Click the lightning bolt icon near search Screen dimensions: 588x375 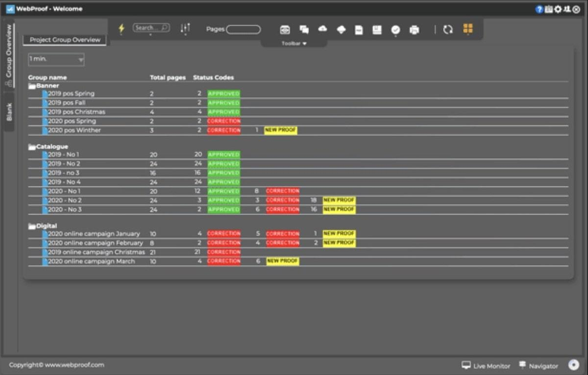(x=121, y=29)
